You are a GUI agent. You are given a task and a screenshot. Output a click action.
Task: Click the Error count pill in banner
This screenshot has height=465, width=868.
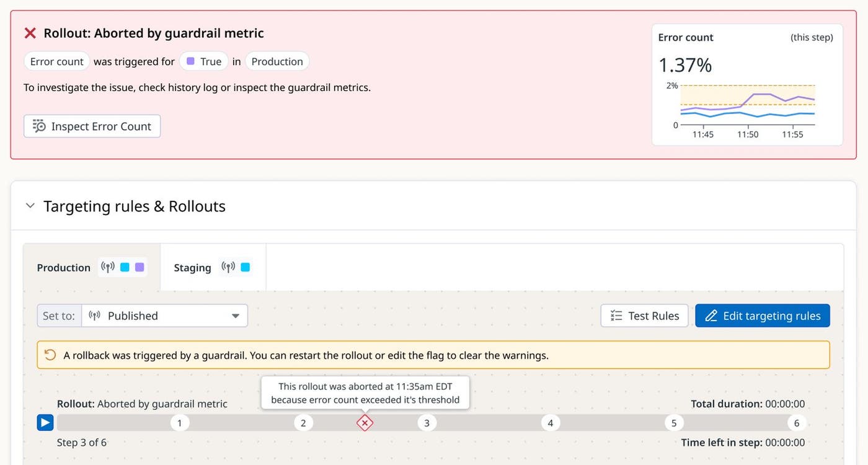pyautogui.click(x=57, y=61)
